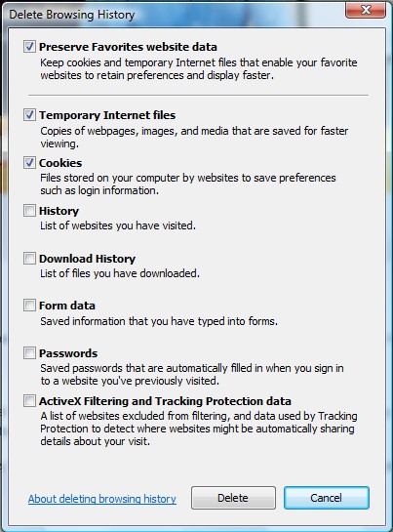Uncheck the Preserve Favorites website data checkbox
The width and height of the screenshot is (393, 532).
tap(29, 47)
